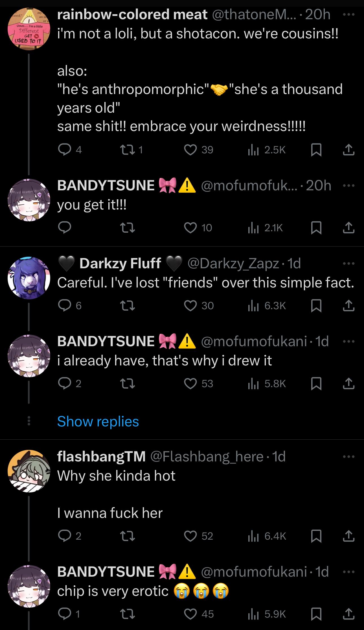Share the flashbangTM tweet
364x630 pixels.
tap(348, 536)
